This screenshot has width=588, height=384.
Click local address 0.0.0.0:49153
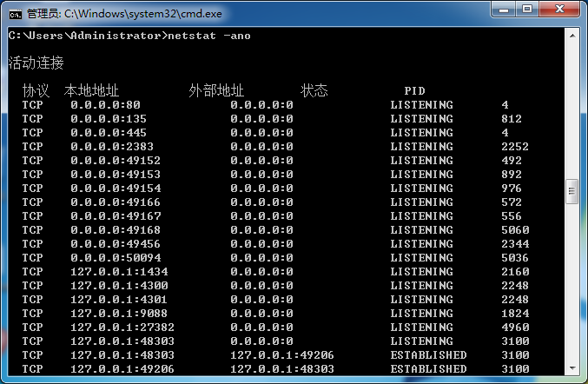(116, 175)
